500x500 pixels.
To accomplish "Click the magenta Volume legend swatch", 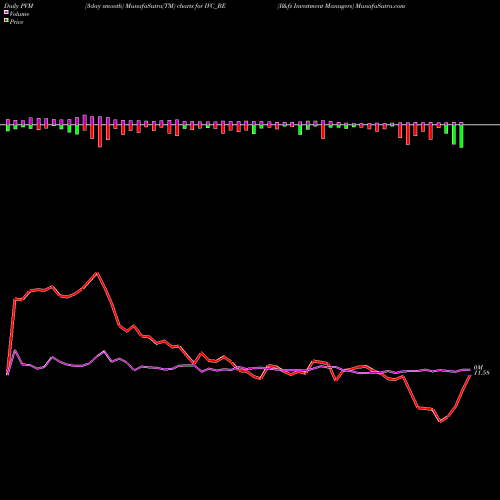I will [6, 13].
